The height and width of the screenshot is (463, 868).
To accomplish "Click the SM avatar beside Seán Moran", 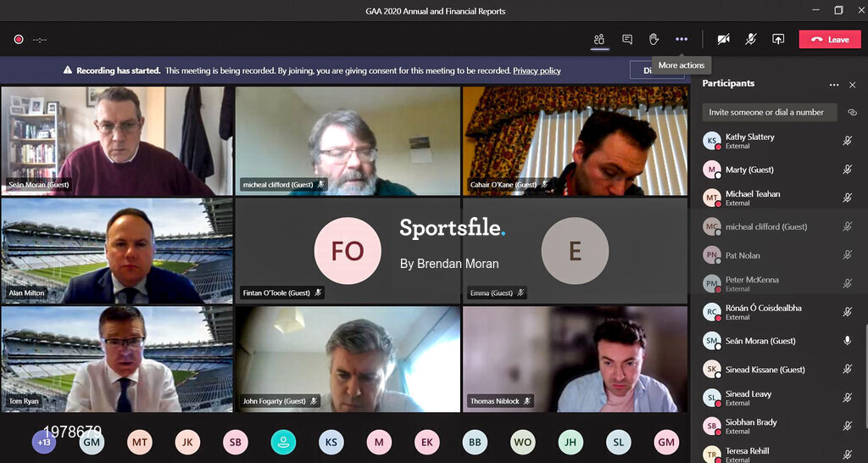I will click(x=711, y=341).
